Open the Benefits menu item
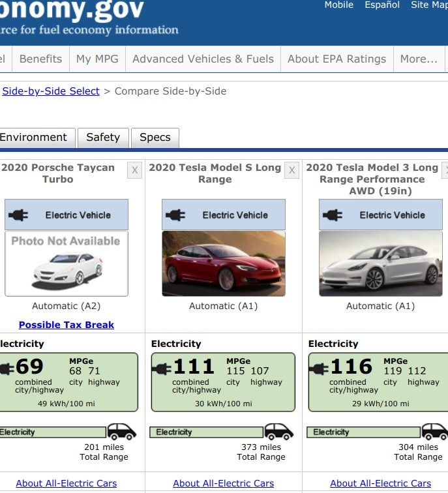Screen dimensions: 448x493 point(41,59)
